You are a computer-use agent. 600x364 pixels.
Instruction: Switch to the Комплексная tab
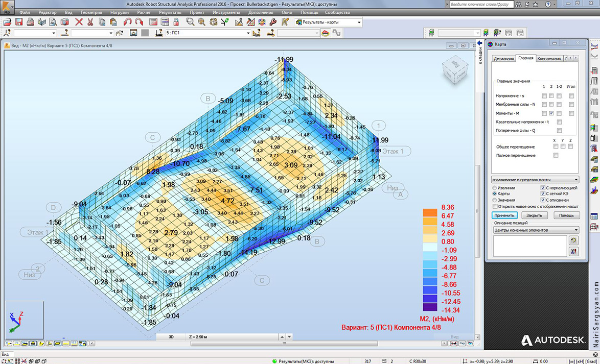click(549, 59)
